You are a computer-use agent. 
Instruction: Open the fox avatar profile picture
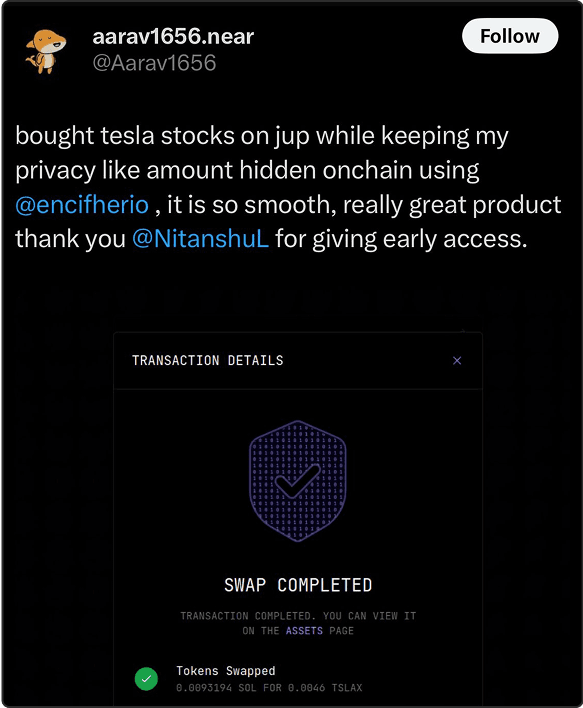coord(46,51)
